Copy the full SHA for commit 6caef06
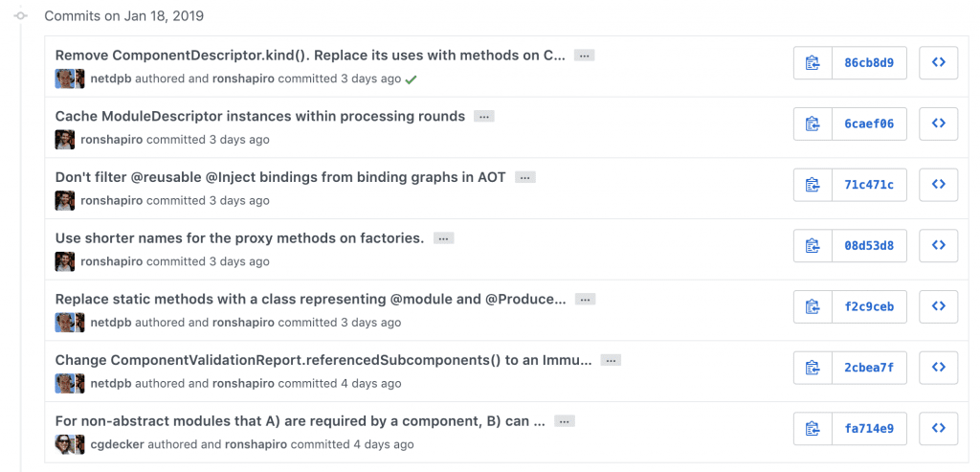Image resolution: width=980 pixels, height=472 pixels. (x=813, y=124)
